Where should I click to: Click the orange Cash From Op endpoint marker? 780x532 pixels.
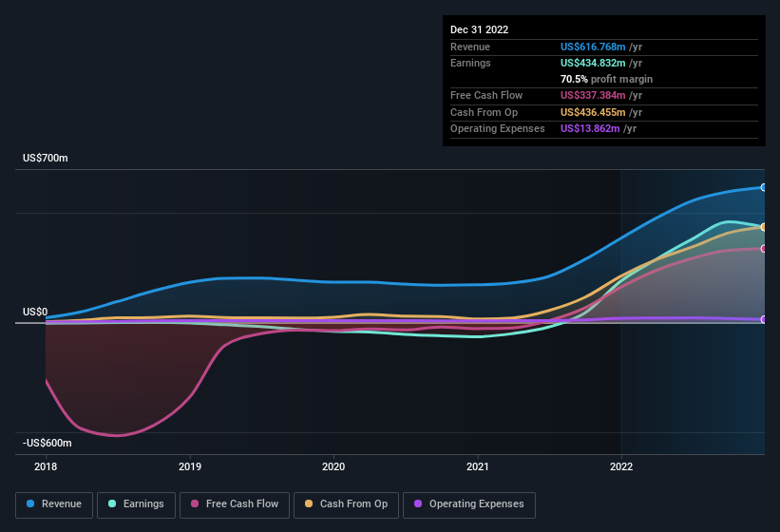point(764,227)
